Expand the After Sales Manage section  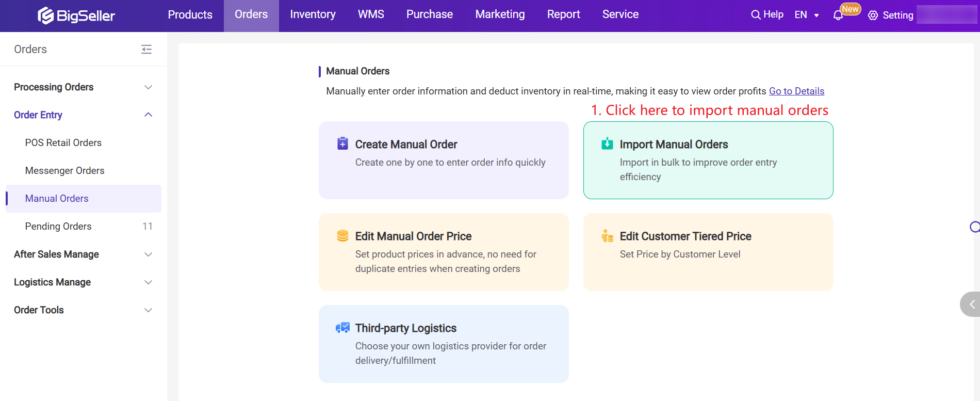coord(148,254)
